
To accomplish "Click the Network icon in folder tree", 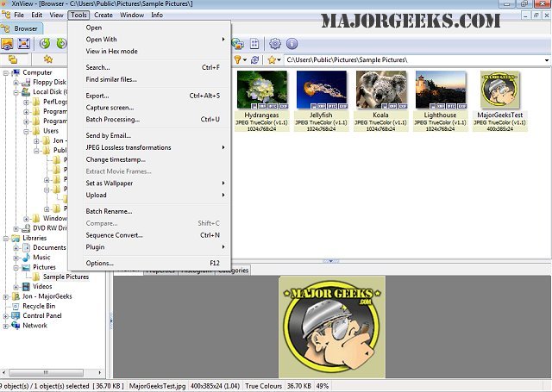I will [14, 326].
